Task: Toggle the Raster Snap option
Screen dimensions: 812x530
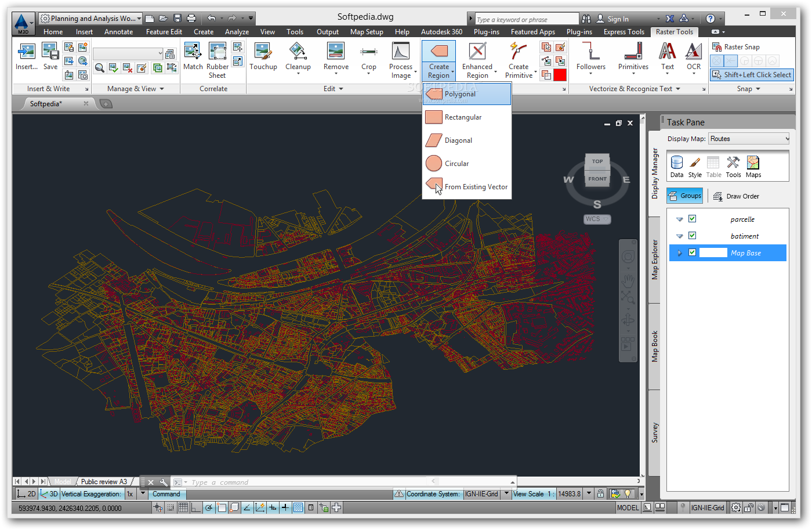Action: coord(735,47)
